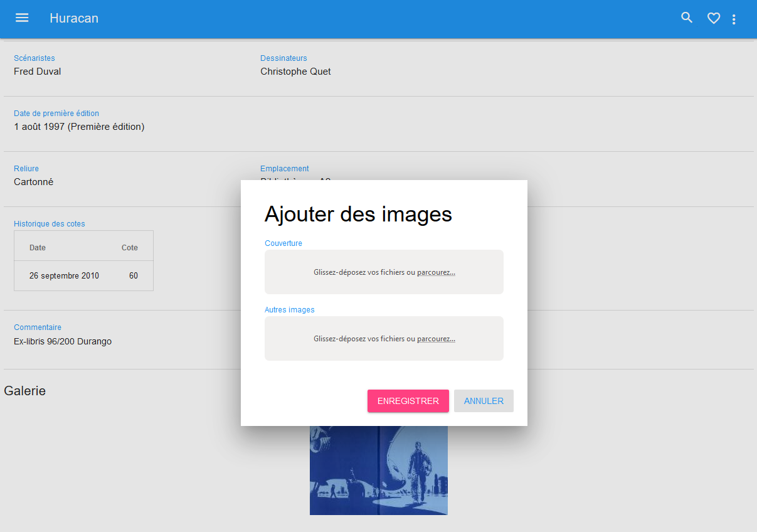The height and width of the screenshot is (532, 757).
Task: Toggle the heart favorite icon
Action: click(x=714, y=19)
